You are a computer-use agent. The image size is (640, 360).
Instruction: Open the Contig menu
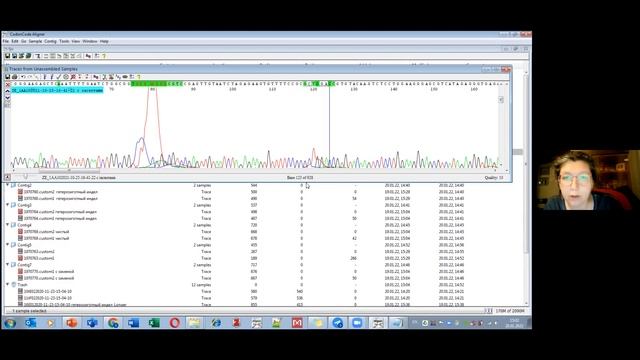tap(51, 42)
